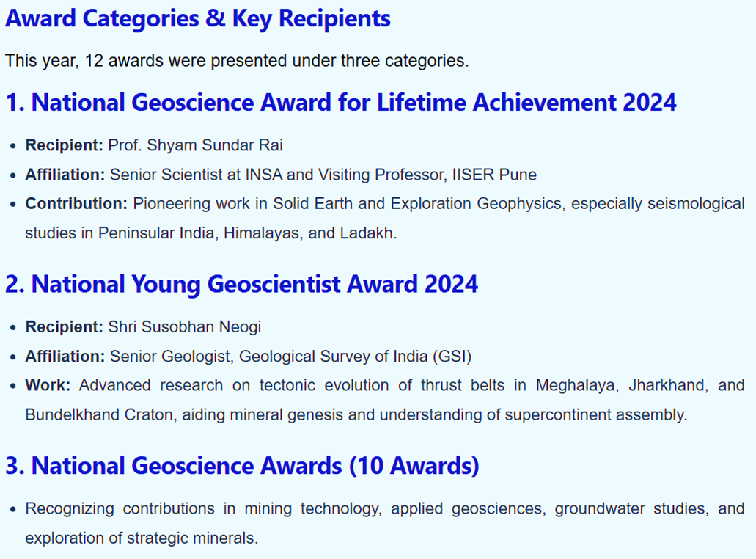Select the name Shri Susobhan Neogi
Viewport: 756px width, 559px height.
click(184, 327)
